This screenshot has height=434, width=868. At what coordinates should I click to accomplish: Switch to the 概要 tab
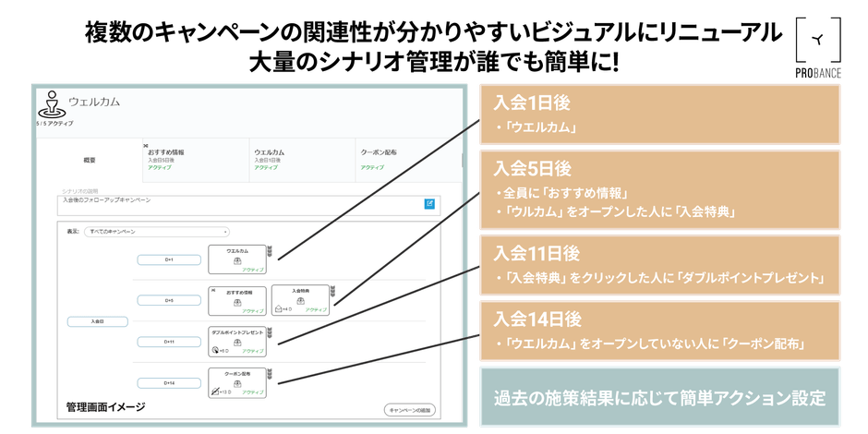tap(90, 160)
